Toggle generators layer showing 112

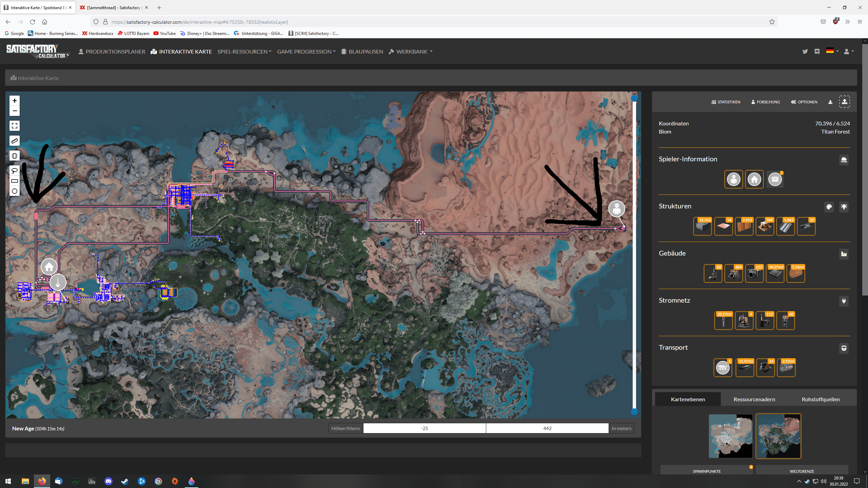coord(765,321)
